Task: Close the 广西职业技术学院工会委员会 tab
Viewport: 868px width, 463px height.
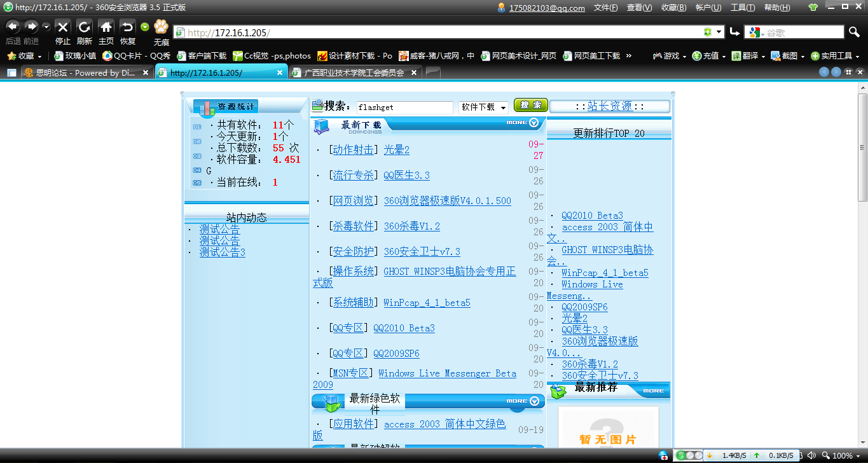Action: click(413, 73)
